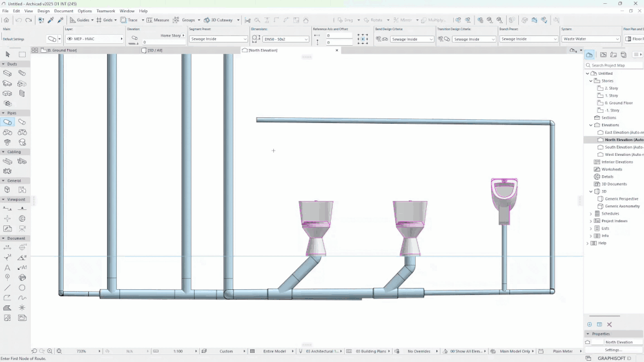
Task: Click the Zoom in magnifier icon
Action: pyautogui.click(x=50, y=351)
